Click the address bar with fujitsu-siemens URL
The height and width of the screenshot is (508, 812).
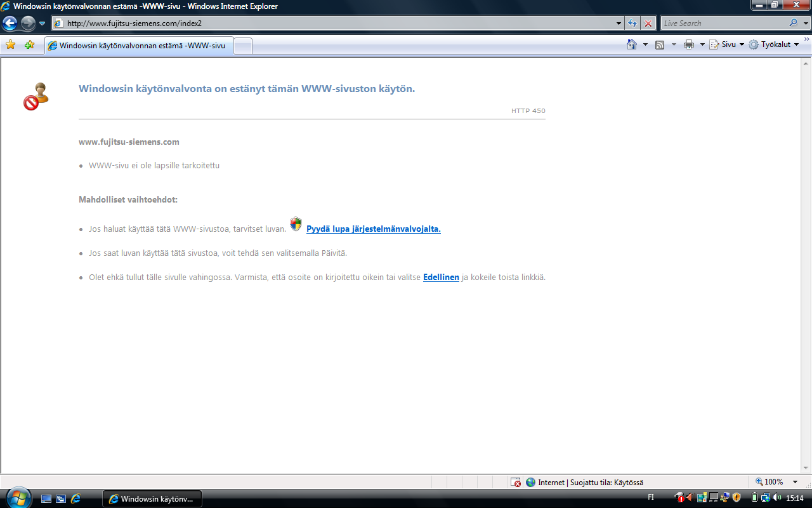[x=333, y=23]
